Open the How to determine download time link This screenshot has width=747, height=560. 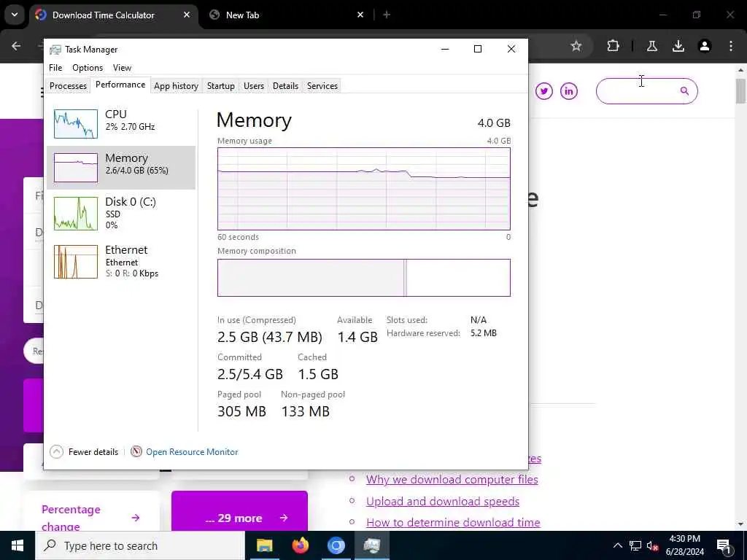(453, 522)
